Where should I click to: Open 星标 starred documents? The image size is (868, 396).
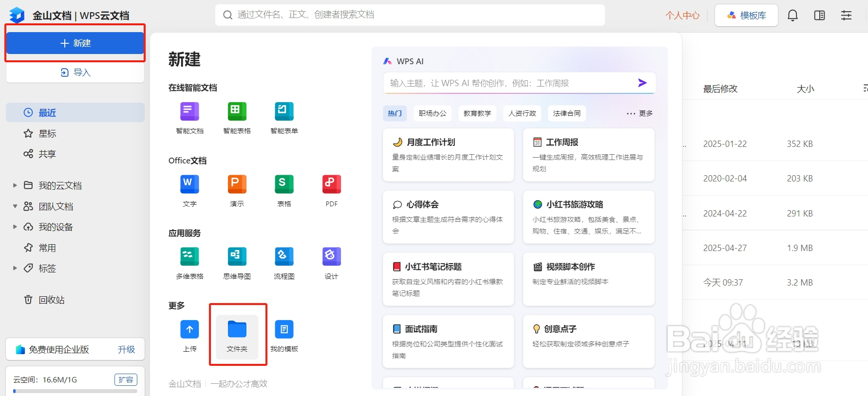[75, 133]
